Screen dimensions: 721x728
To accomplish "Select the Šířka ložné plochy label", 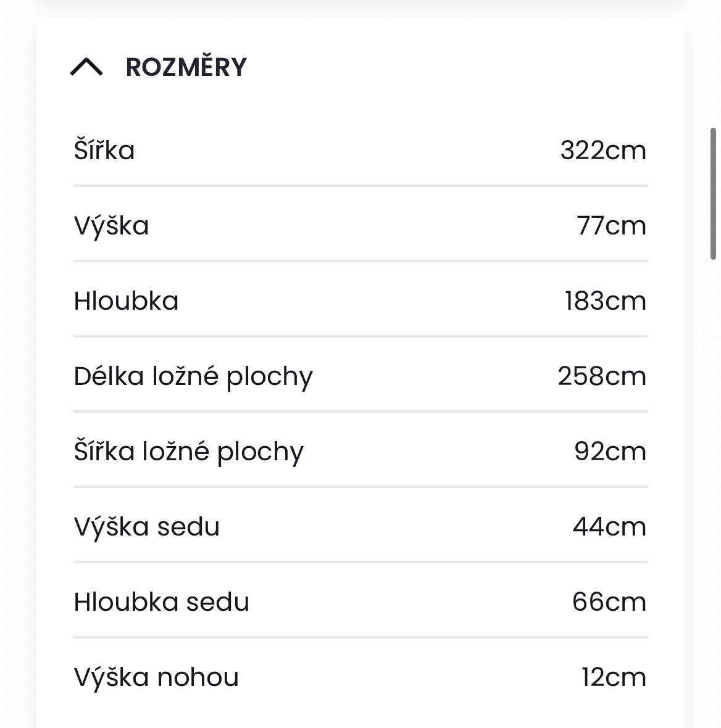I will (x=189, y=452).
